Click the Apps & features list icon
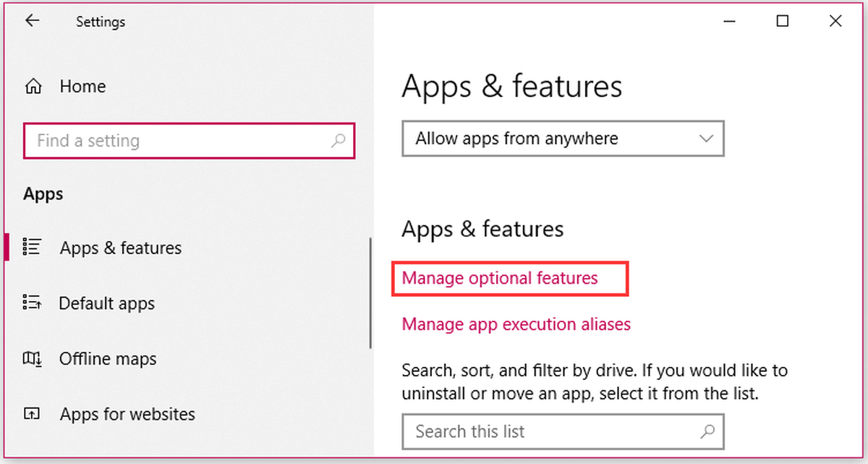 32,248
